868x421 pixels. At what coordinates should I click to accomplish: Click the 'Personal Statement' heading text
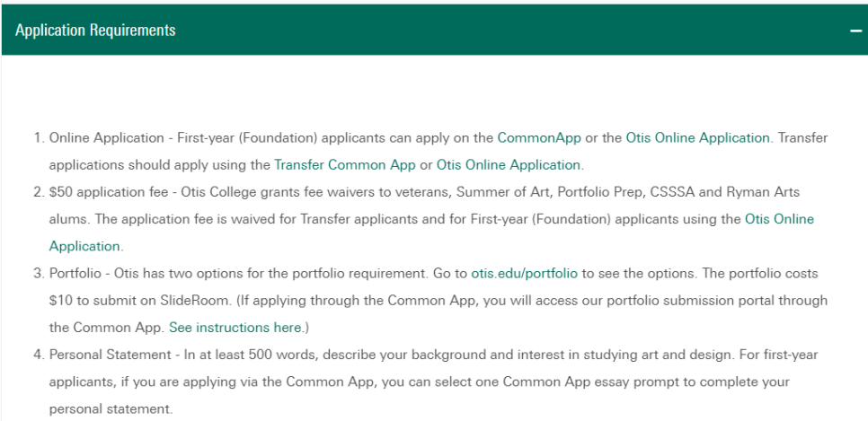(x=111, y=355)
